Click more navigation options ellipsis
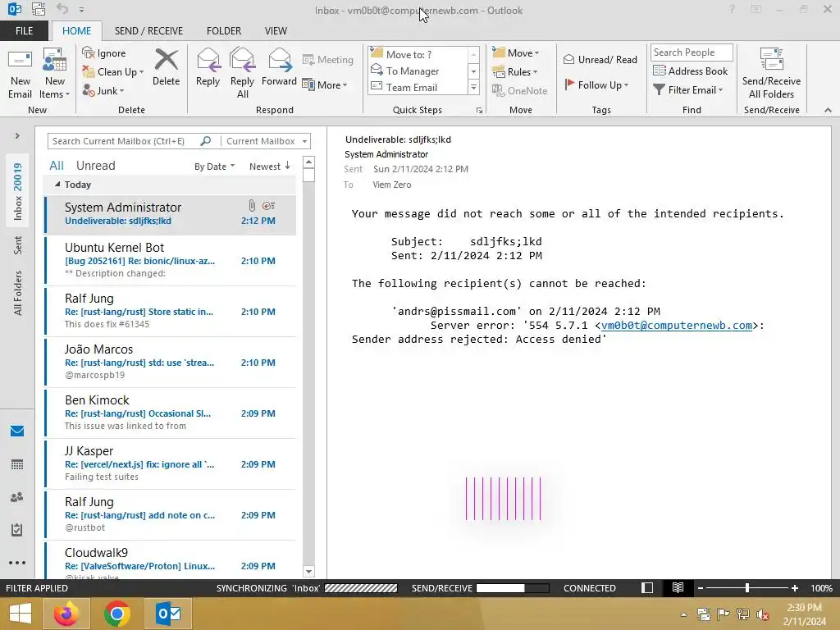 tap(17, 563)
